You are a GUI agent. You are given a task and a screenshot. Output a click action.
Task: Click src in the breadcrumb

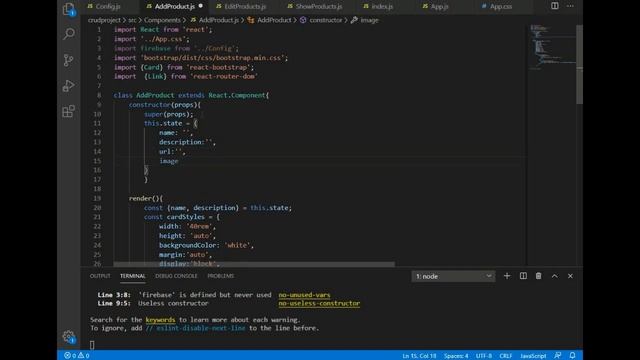(x=132, y=20)
